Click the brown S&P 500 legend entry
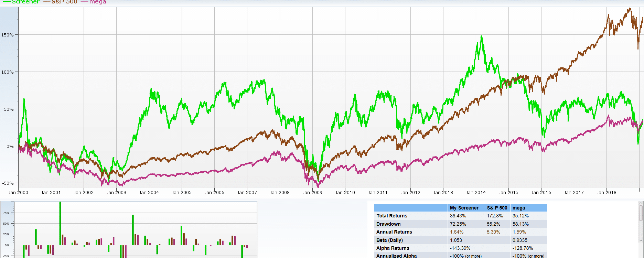This screenshot has width=644, height=258. 60,2
